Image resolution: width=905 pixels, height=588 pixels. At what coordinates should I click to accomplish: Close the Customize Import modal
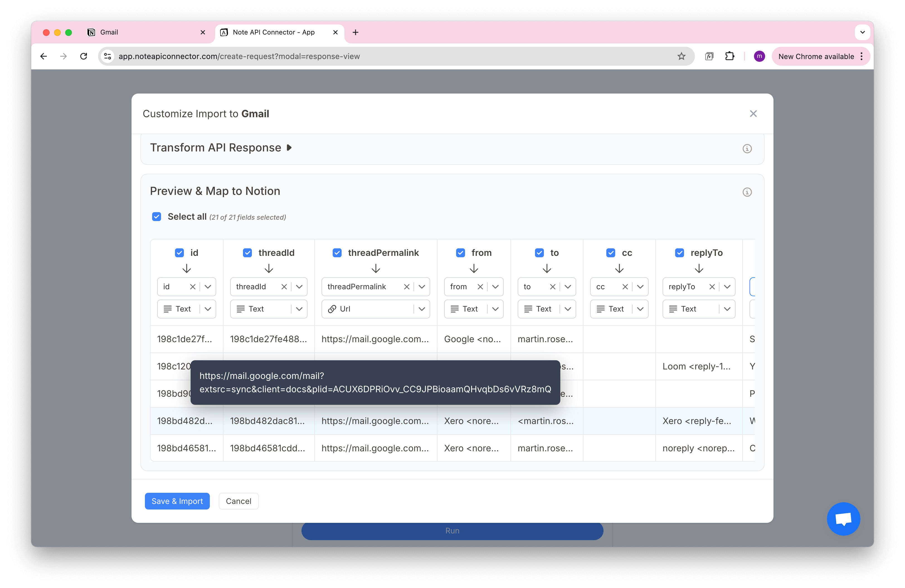(x=753, y=114)
